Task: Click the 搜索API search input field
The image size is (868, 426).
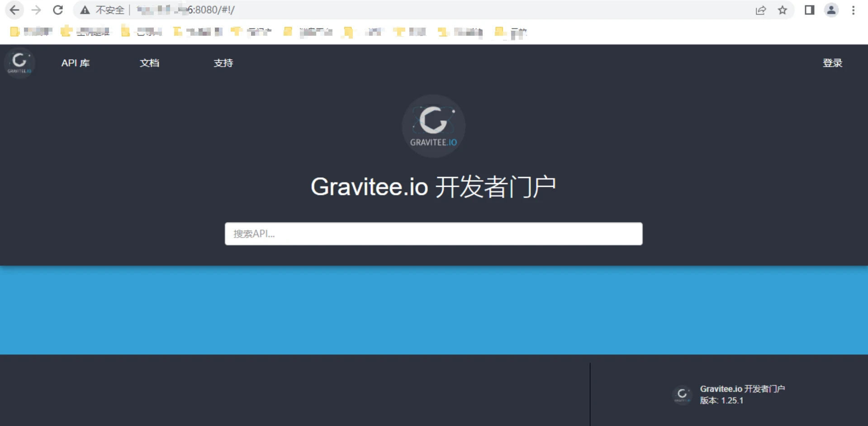Action: coord(433,234)
